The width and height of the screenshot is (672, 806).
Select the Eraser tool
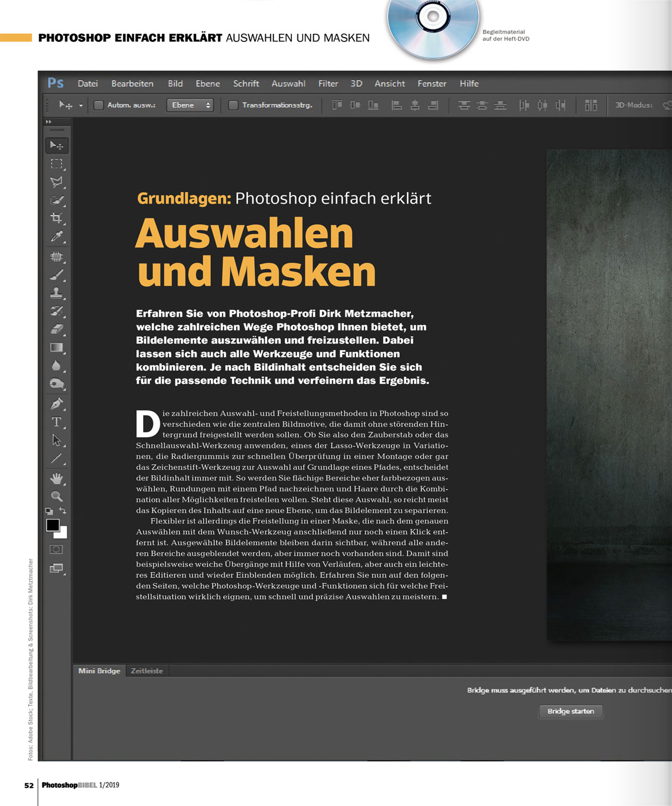point(57,329)
